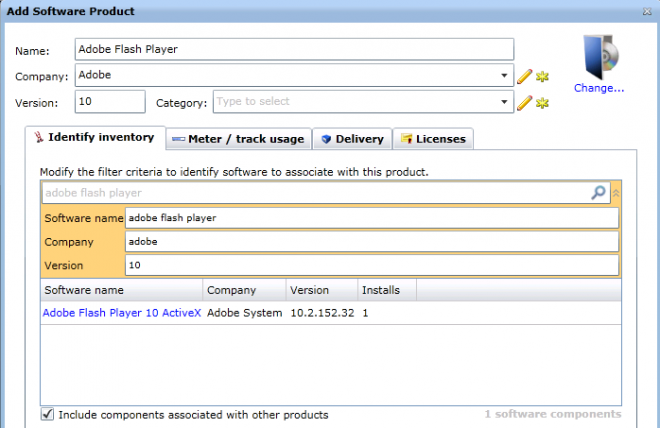The width and height of the screenshot is (660, 428).
Task: Click the Software name filter field
Action: pyautogui.click(x=372, y=218)
